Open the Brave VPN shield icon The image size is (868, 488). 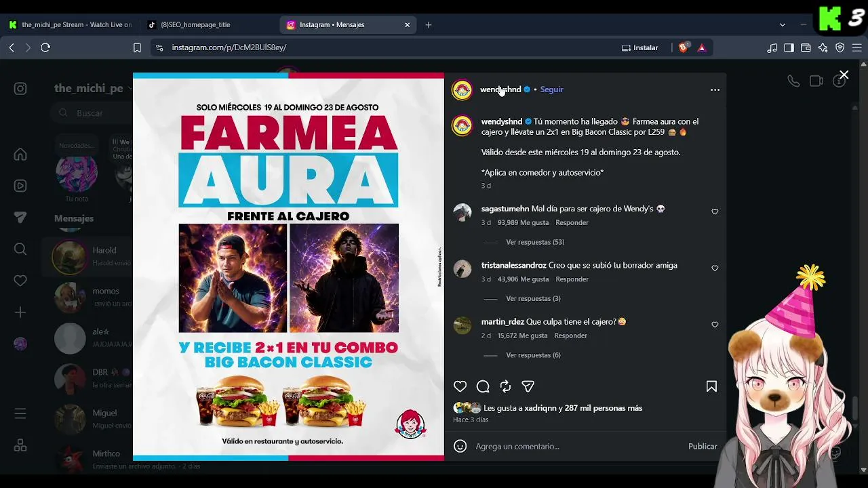(840, 47)
